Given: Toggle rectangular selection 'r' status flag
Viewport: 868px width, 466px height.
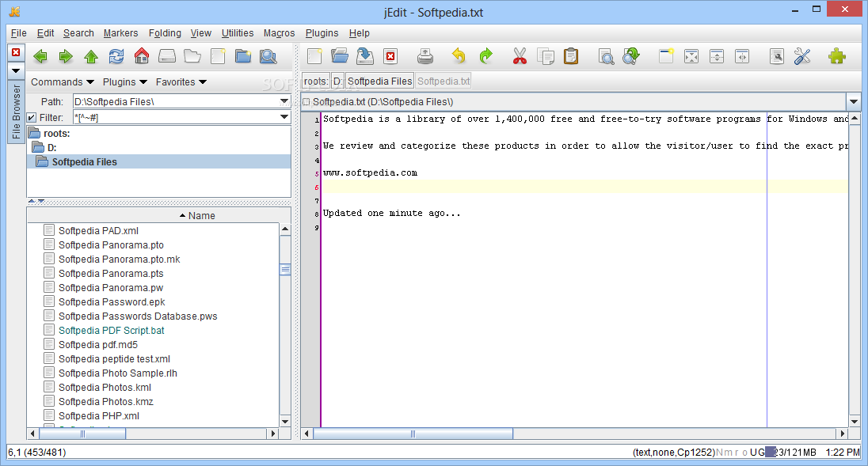Looking at the screenshot, I should click(x=737, y=453).
